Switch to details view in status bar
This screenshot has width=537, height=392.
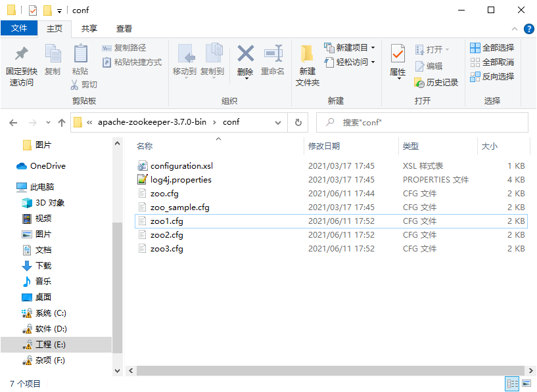[x=512, y=383]
